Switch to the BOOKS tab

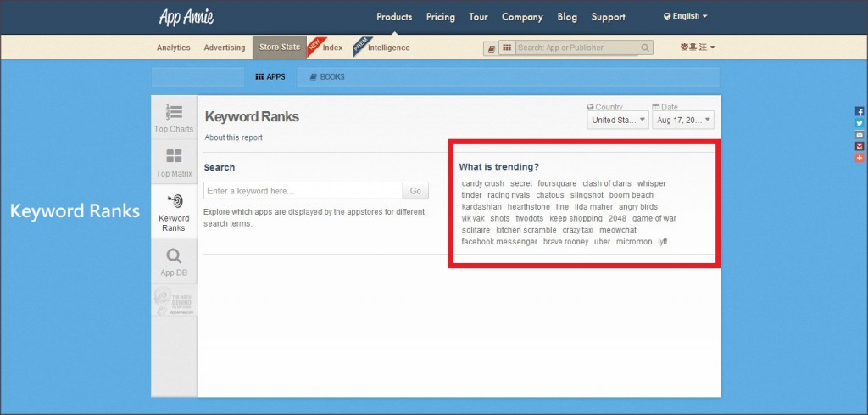[327, 77]
